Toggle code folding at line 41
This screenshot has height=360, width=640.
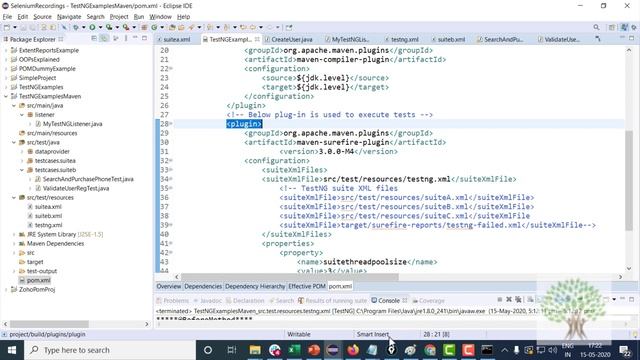click(x=171, y=243)
